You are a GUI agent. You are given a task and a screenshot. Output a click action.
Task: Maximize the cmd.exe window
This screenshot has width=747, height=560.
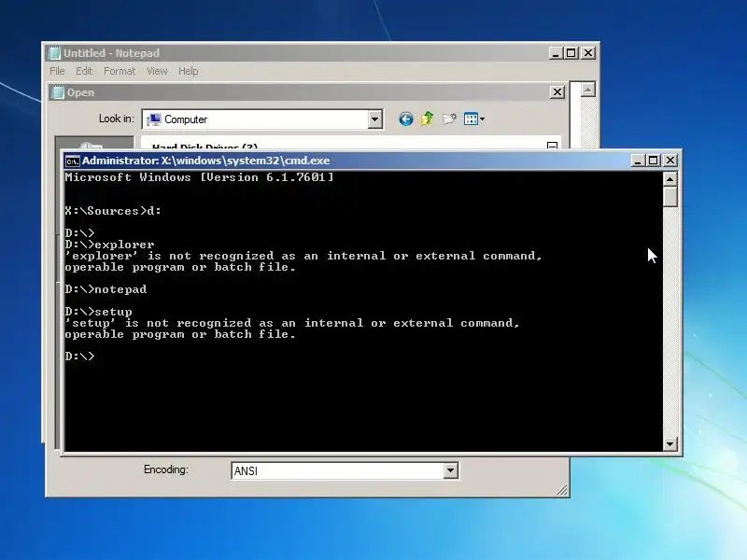(x=654, y=161)
